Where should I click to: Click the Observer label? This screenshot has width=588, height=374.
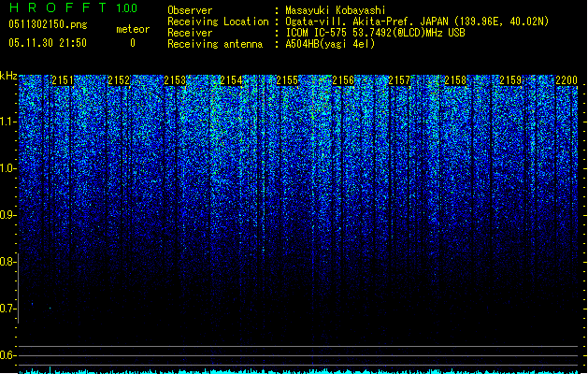[190, 10]
